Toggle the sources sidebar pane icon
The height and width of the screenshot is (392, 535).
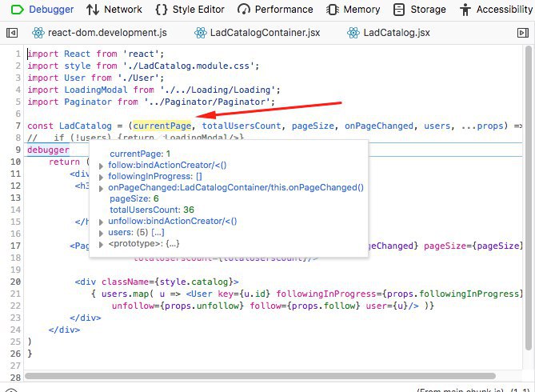(x=12, y=33)
